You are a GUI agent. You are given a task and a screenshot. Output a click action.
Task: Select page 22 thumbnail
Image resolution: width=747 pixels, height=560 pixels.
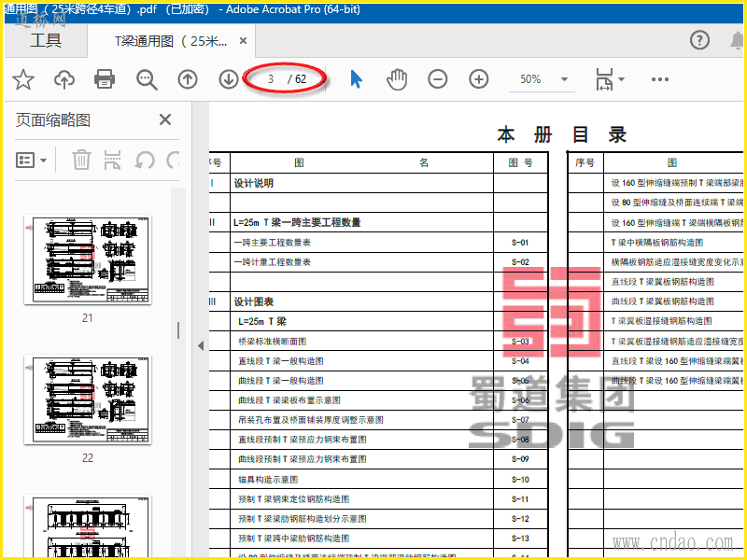pos(88,399)
